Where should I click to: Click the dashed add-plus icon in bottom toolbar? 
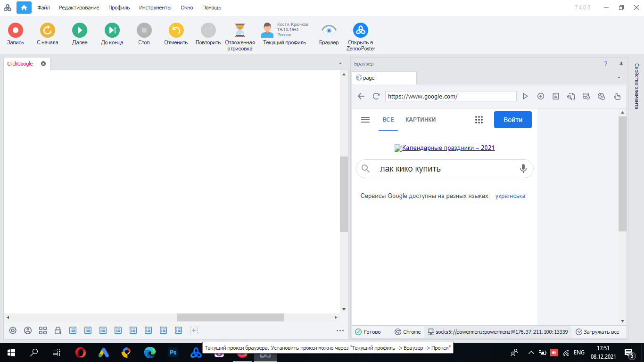tap(194, 330)
